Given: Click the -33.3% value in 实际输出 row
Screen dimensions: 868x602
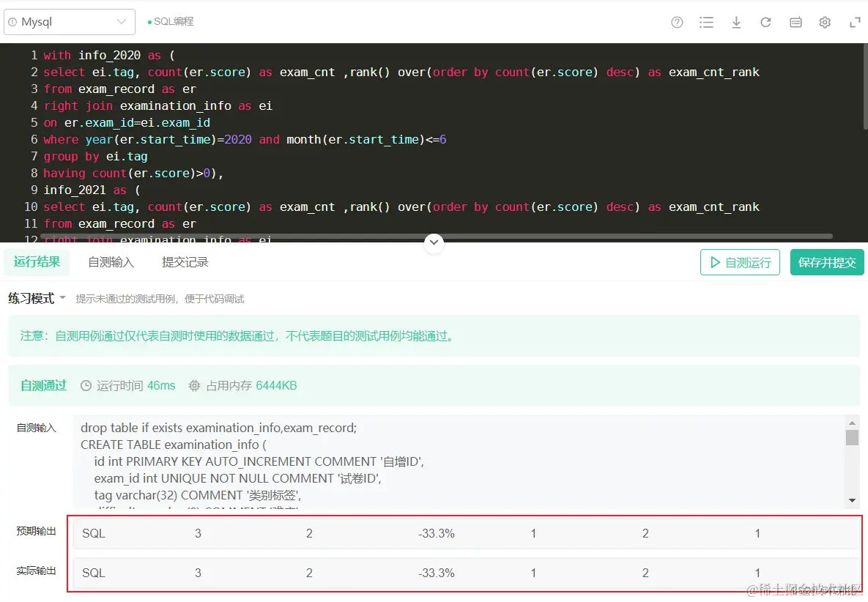Looking at the screenshot, I should click(437, 573).
